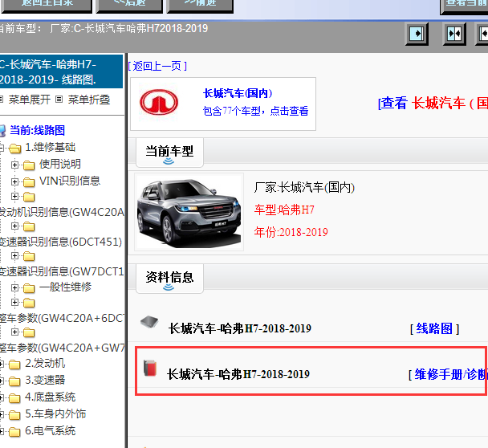Click the Haval H7 car thumbnail
Screen dimensions: 488x448
click(x=189, y=212)
